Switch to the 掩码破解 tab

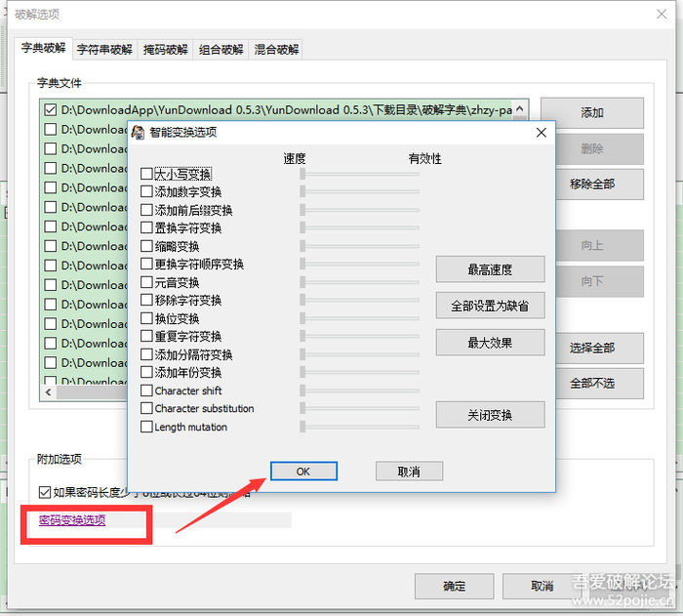(166, 49)
